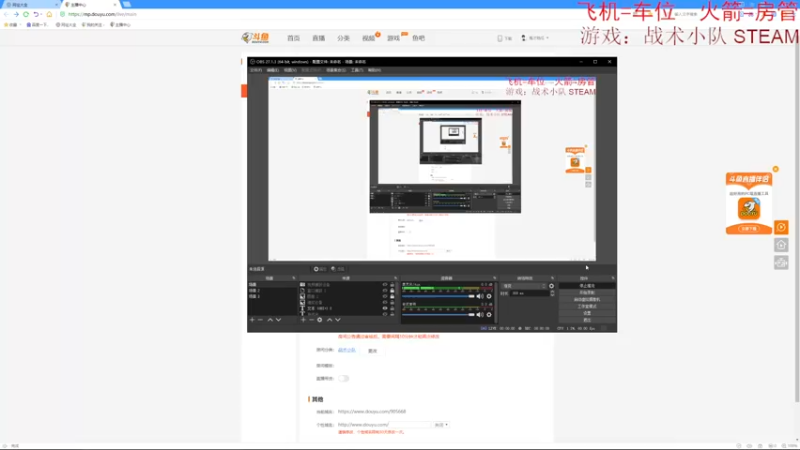Click the home icon on right sidebar

pyautogui.click(x=781, y=245)
